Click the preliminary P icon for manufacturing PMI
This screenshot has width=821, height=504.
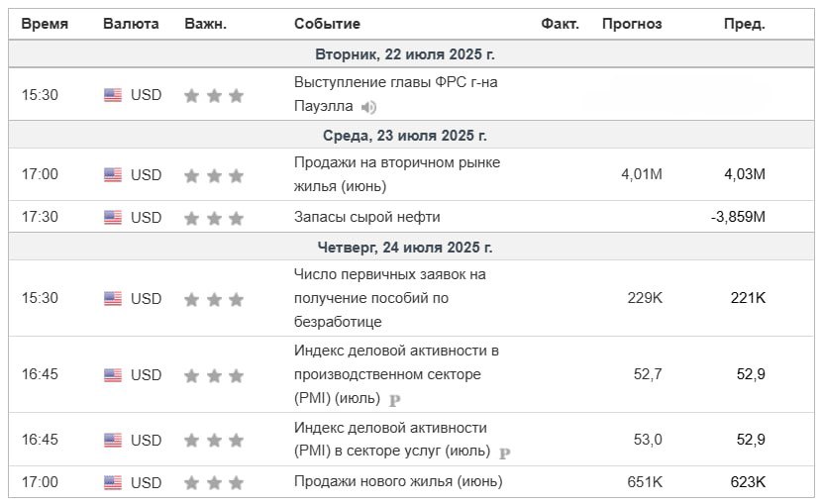coord(395,400)
